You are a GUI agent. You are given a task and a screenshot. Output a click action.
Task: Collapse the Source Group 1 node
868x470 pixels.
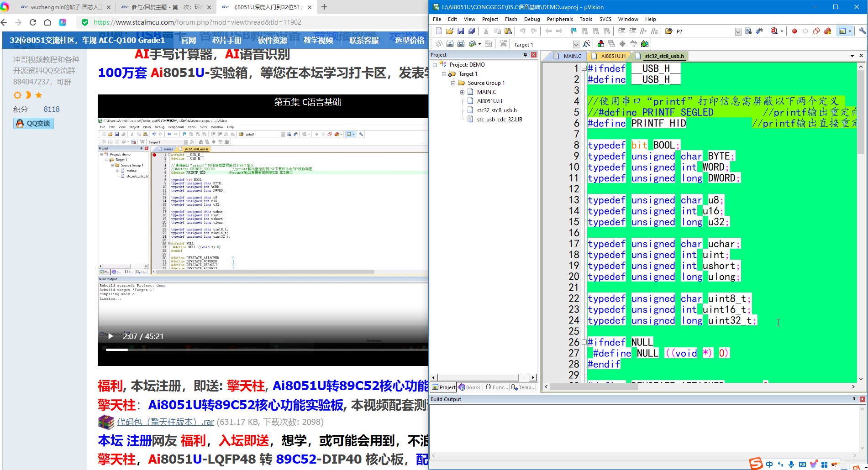(453, 83)
